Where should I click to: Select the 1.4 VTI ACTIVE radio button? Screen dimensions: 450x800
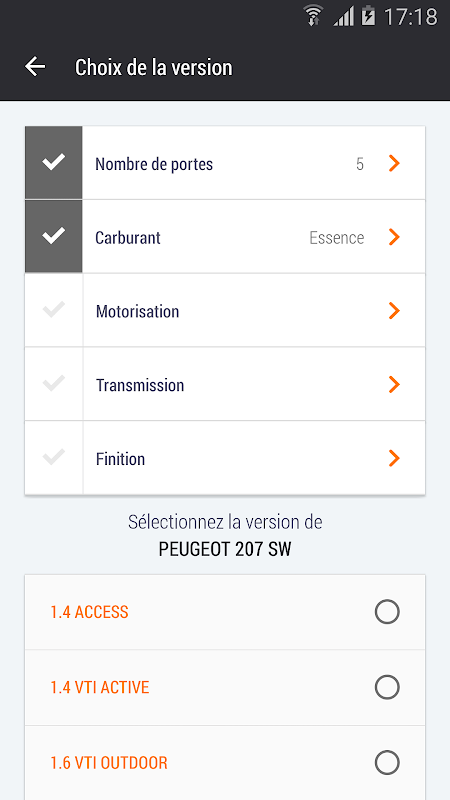(x=387, y=687)
